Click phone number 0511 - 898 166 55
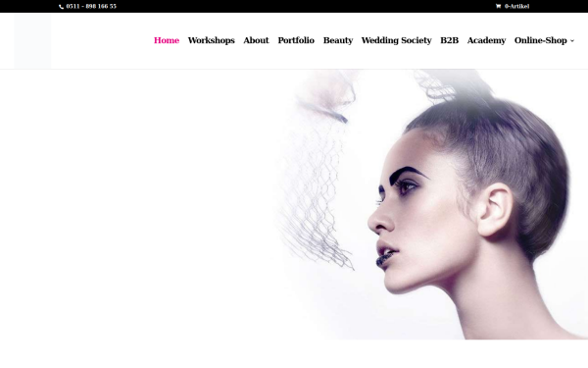 pos(91,6)
